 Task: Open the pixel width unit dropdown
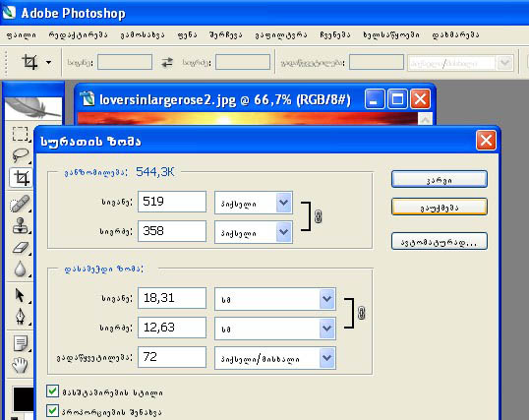283,203
